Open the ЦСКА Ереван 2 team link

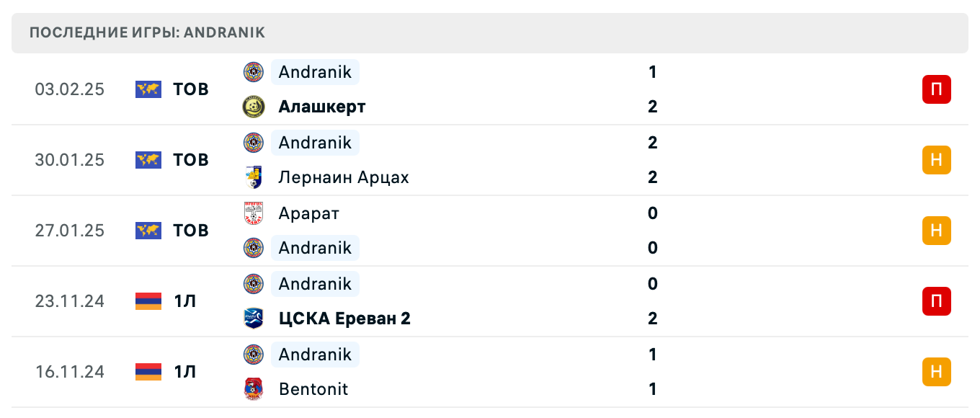coord(344,319)
